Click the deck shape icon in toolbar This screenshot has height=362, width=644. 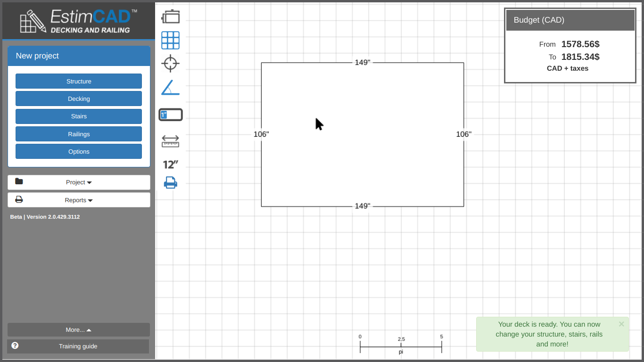[x=171, y=17]
